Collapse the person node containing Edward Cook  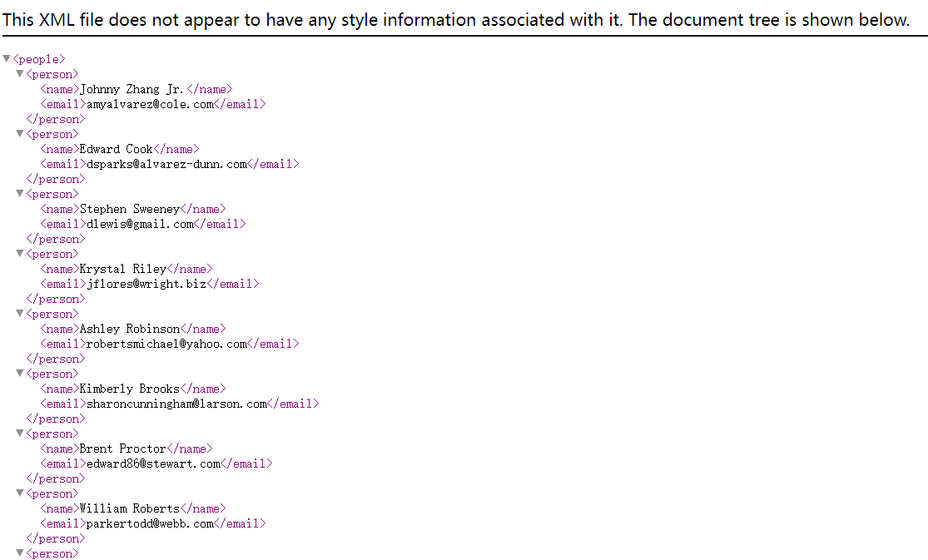click(x=19, y=133)
